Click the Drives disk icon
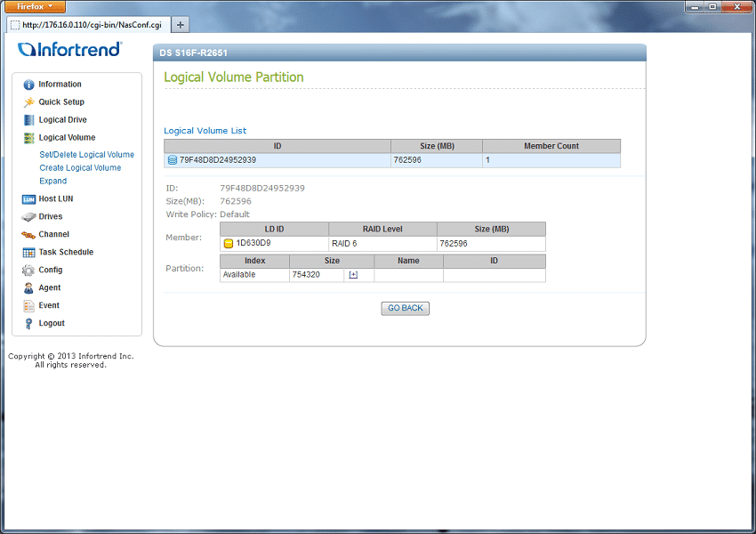This screenshot has width=756, height=534. pyautogui.click(x=29, y=217)
